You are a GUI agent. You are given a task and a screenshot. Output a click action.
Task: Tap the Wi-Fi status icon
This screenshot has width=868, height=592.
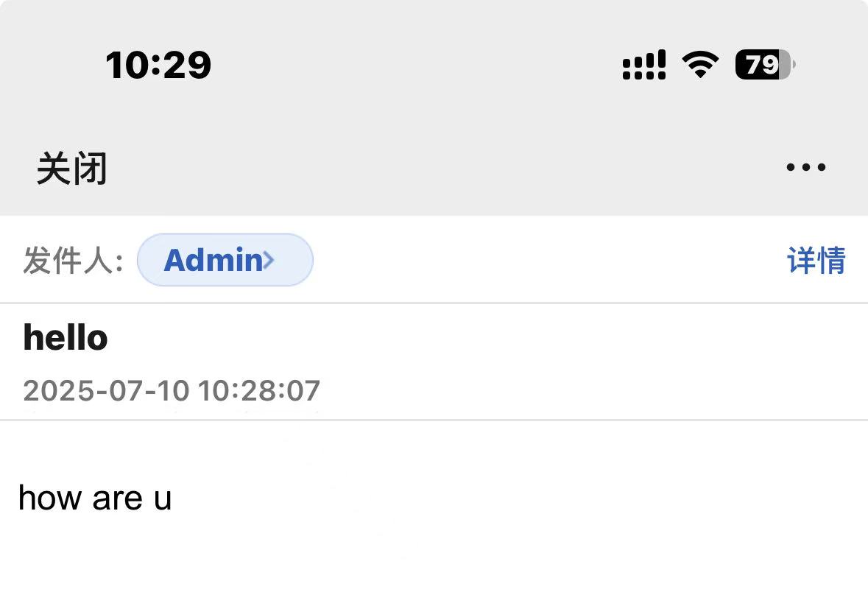coord(700,64)
